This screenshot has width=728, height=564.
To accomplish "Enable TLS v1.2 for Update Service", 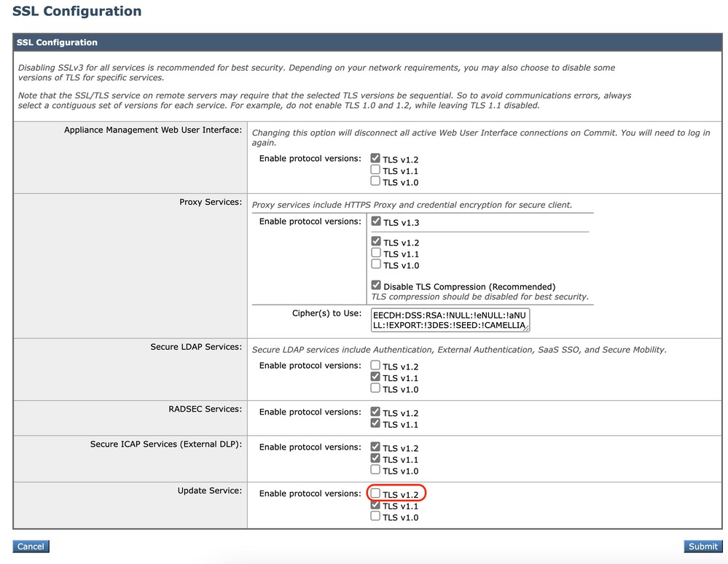I will [375, 493].
